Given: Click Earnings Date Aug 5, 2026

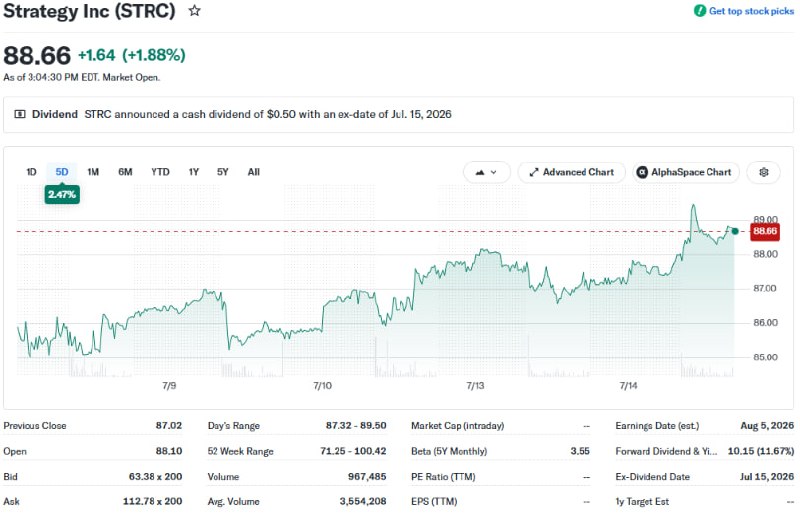Looking at the screenshot, I should 767,426.
